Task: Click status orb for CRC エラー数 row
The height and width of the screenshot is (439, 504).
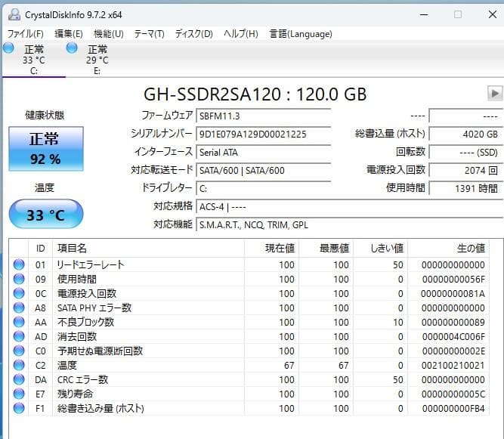Action: 19,379
